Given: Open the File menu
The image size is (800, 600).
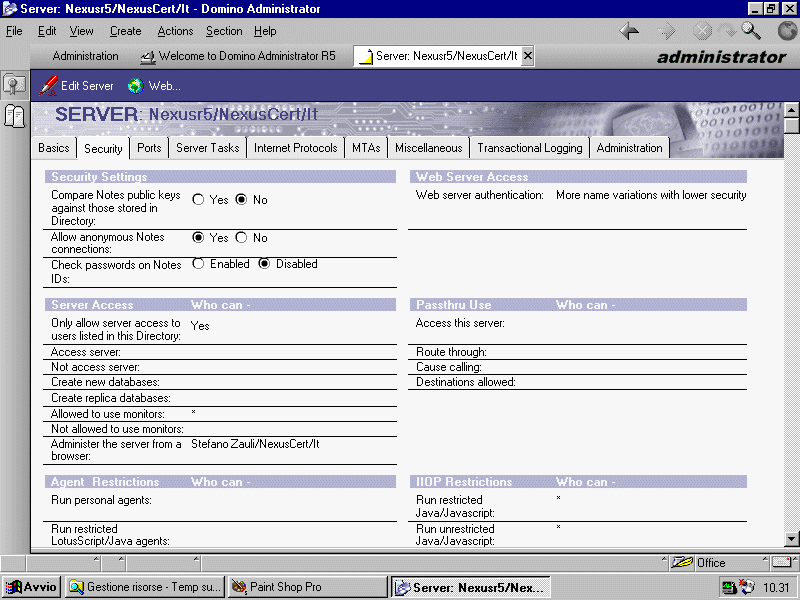Looking at the screenshot, I should 14,31.
